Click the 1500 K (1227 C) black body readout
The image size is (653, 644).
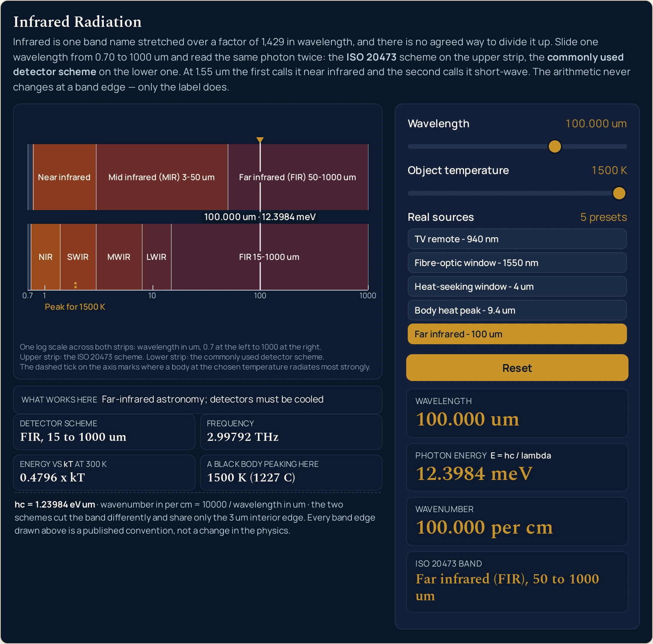pyautogui.click(x=251, y=478)
